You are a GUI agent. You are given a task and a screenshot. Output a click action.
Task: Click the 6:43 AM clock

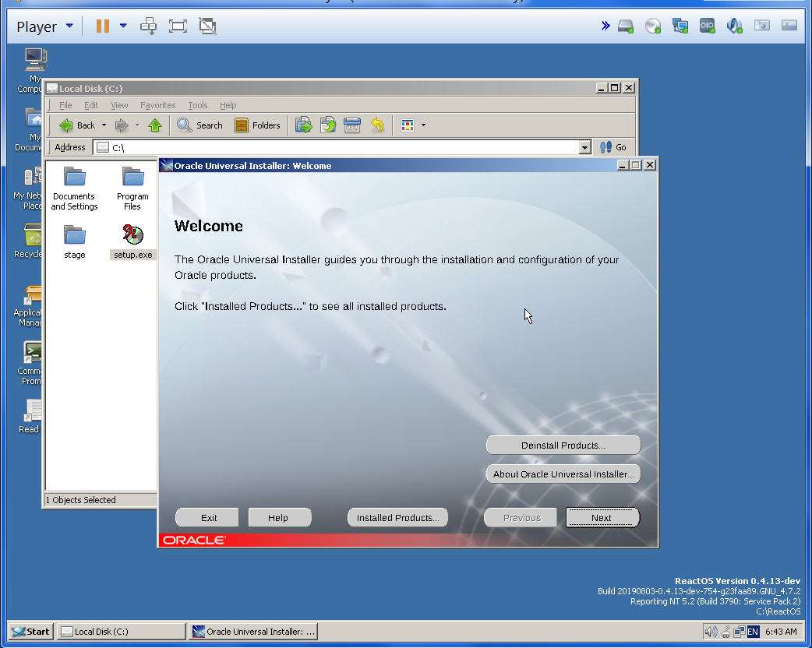781,632
